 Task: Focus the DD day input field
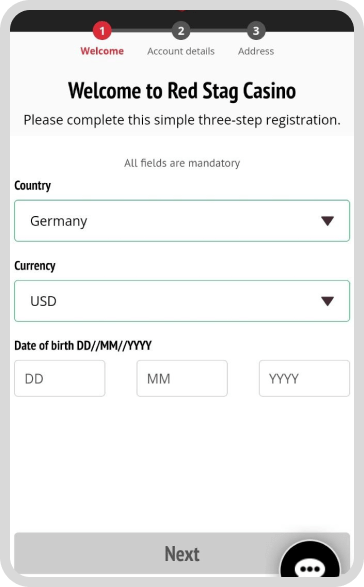pyautogui.click(x=60, y=378)
